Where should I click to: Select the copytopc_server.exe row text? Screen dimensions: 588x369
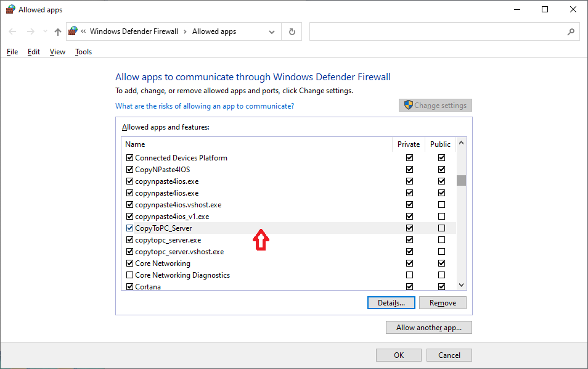pyautogui.click(x=168, y=240)
